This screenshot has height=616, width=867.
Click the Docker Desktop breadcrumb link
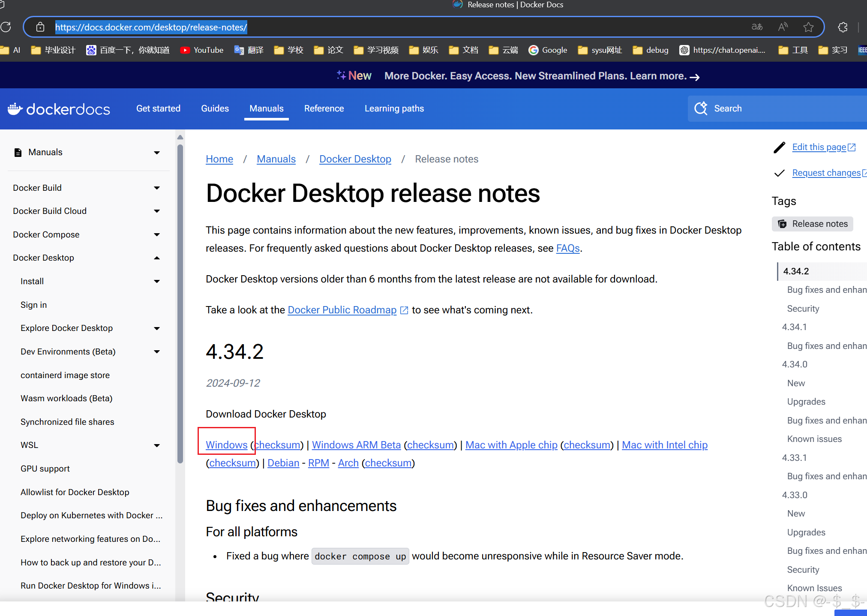tap(355, 159)
